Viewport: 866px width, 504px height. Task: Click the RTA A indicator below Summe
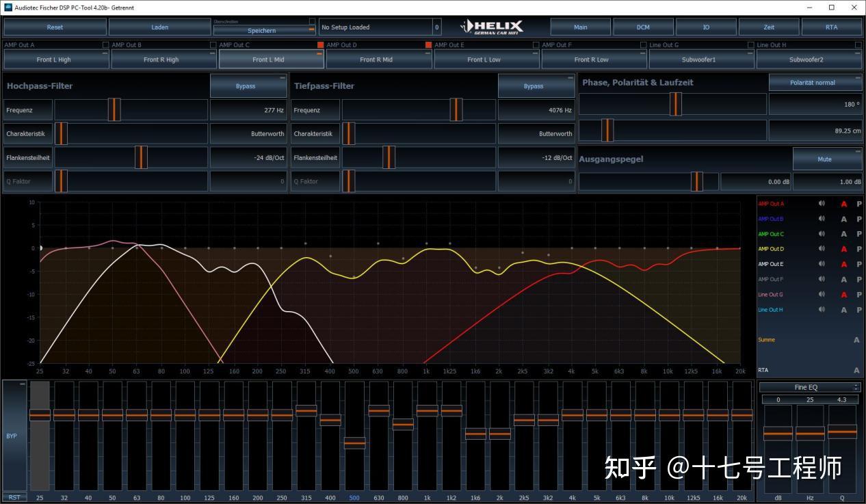tap(856, 370)
